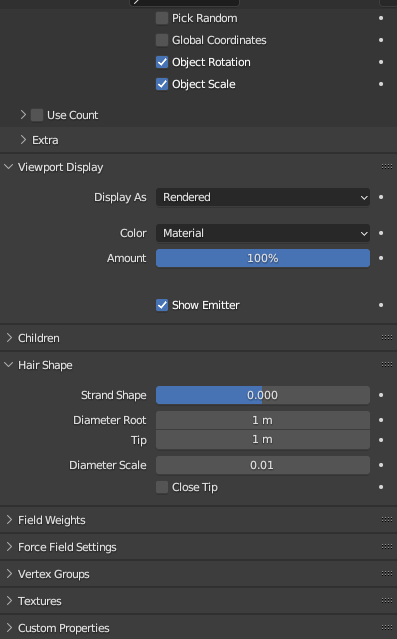The width and height of the screenshot is (397, 639).
Task: Enable the Pick Random checkbox
Action: click(162, 18)
